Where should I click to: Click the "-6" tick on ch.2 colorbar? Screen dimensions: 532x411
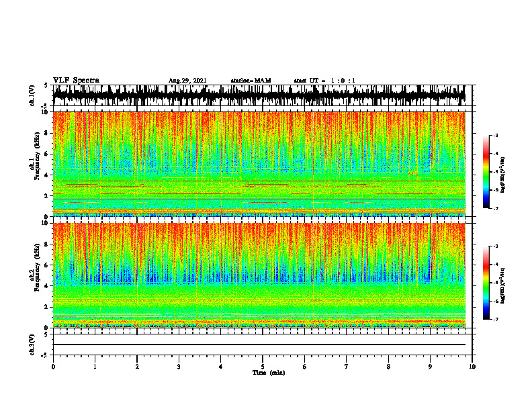[x=496, y=301]
